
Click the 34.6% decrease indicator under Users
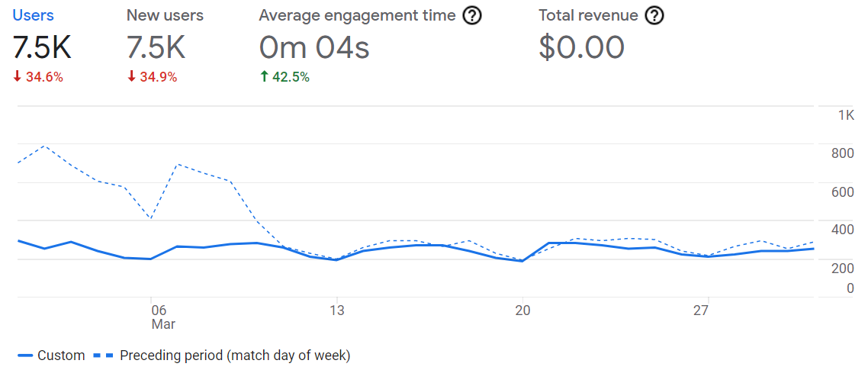click(38, 77)
